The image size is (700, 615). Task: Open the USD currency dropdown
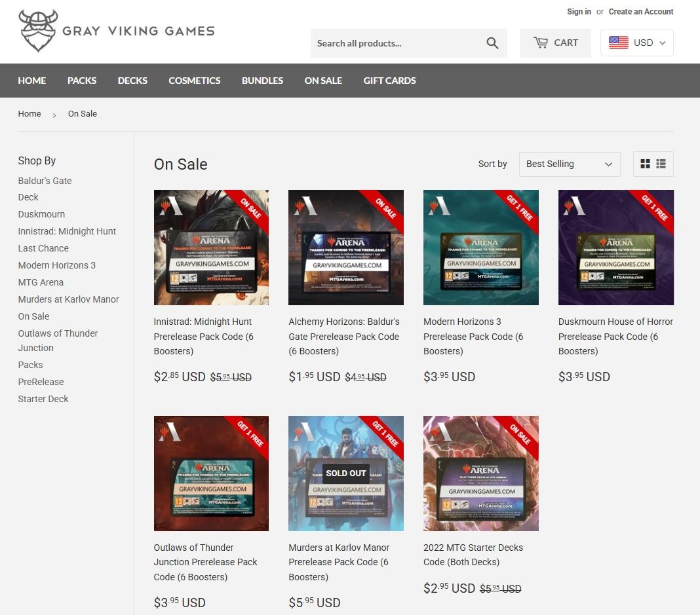(x=636, y=43)
